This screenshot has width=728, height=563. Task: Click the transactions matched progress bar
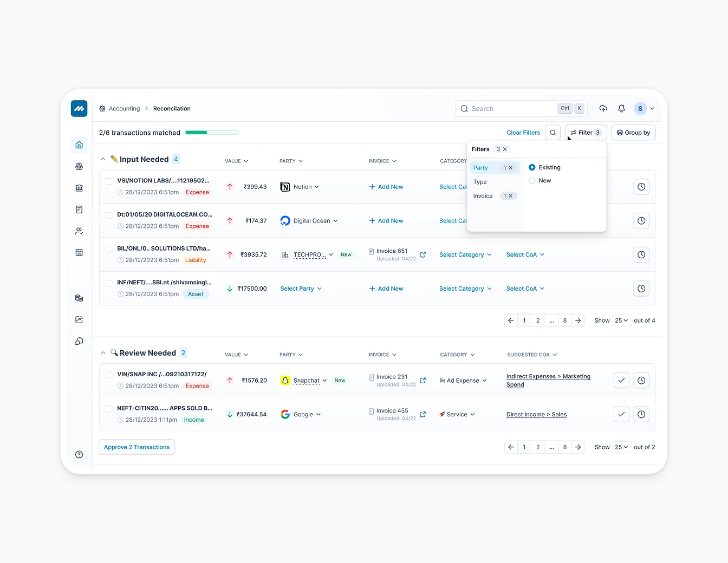coord(212,133)
